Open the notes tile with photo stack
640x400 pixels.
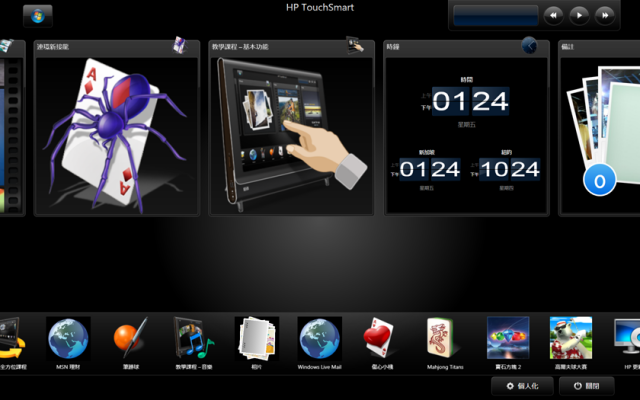tap(599, 128)
